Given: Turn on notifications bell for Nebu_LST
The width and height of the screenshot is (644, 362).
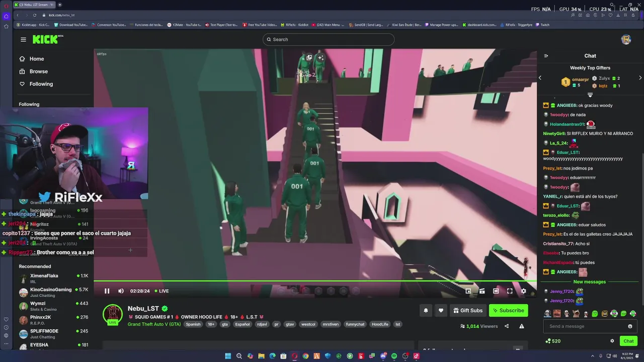Looking at the screenshot, I should pos(426,311).
